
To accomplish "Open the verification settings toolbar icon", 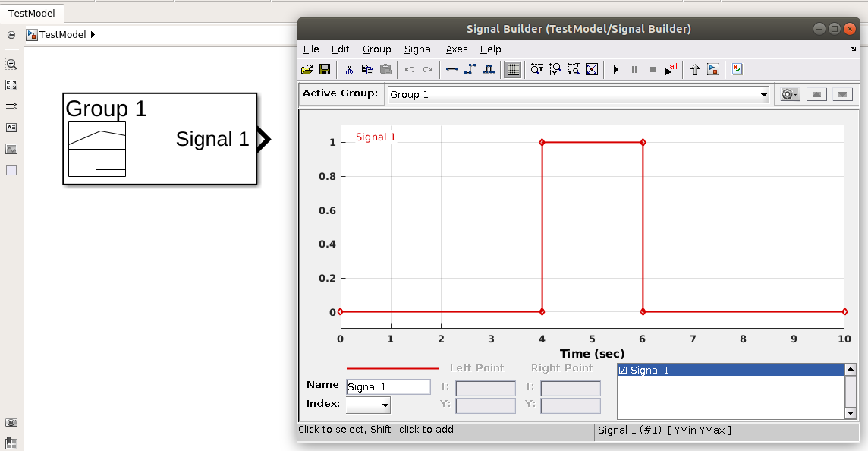I will coord(737,69).
